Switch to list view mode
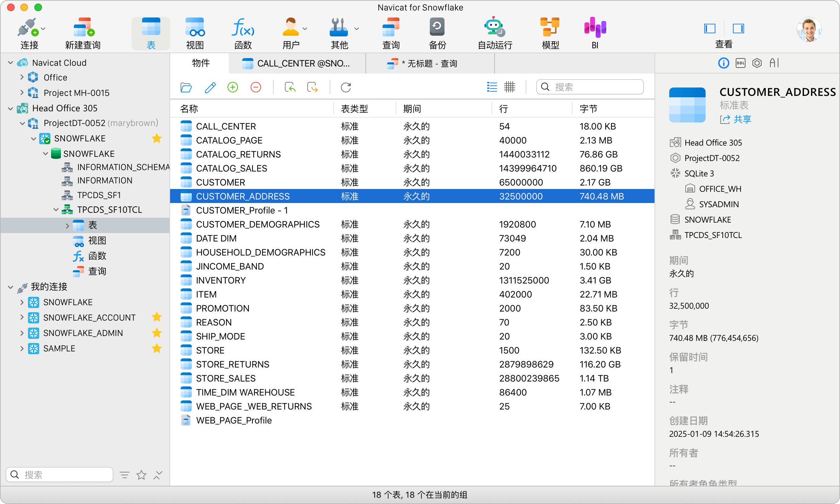The image size is (840, 504). point(492,87)
